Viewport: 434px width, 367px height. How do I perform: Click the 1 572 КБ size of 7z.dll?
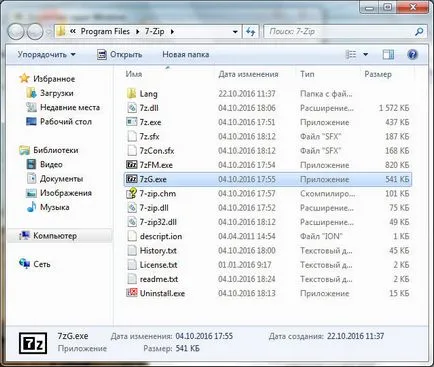point(394,108)
